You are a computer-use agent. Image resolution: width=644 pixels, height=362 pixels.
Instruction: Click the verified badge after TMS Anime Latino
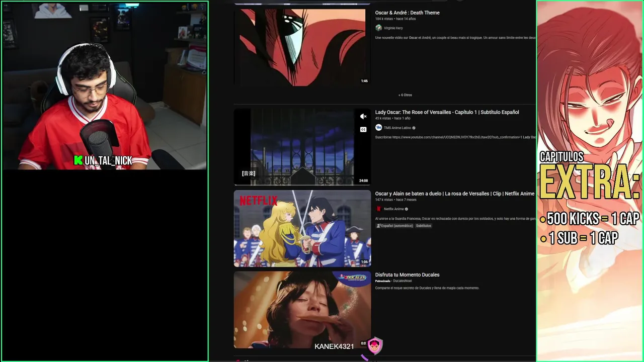click(414, 128)
